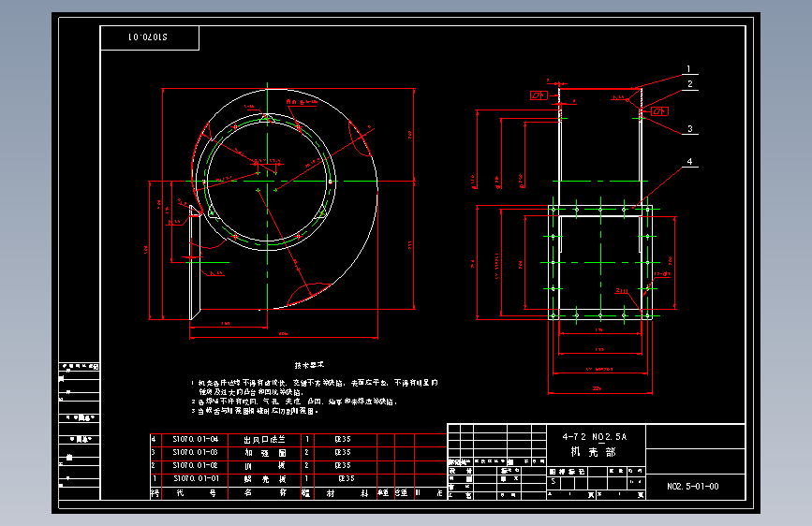
Task: Select part code S1070.01-04 in parts list
Action: coord(195,439)
